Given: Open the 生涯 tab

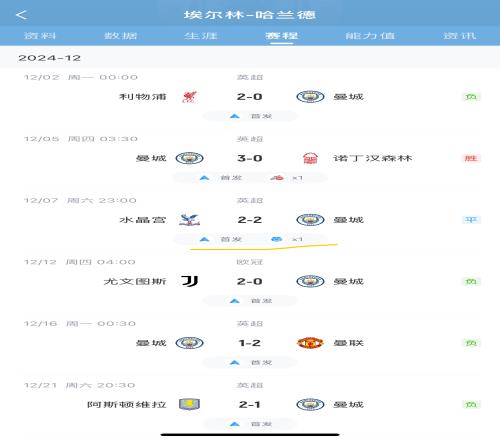Looking at the screenshot, I should (x=201, y=36).
